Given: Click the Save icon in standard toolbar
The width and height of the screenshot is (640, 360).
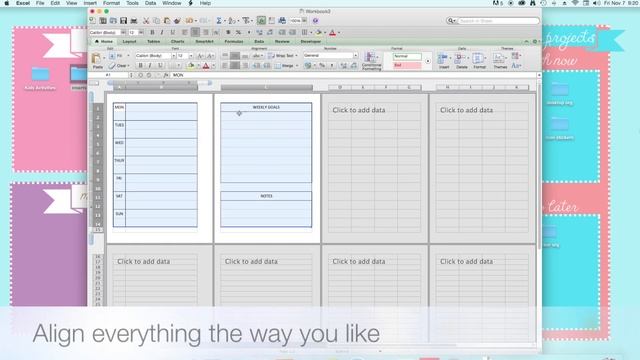Looking at the screenshot, I should point(123,20).
